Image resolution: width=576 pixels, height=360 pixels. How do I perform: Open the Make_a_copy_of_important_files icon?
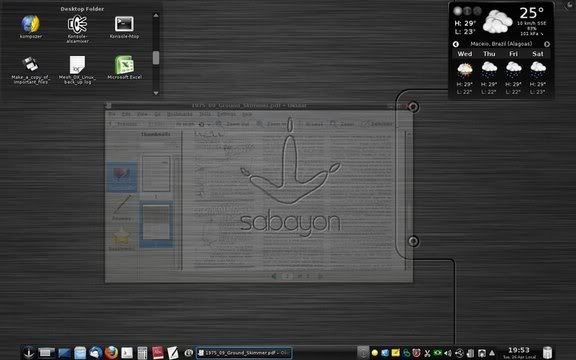30,70
